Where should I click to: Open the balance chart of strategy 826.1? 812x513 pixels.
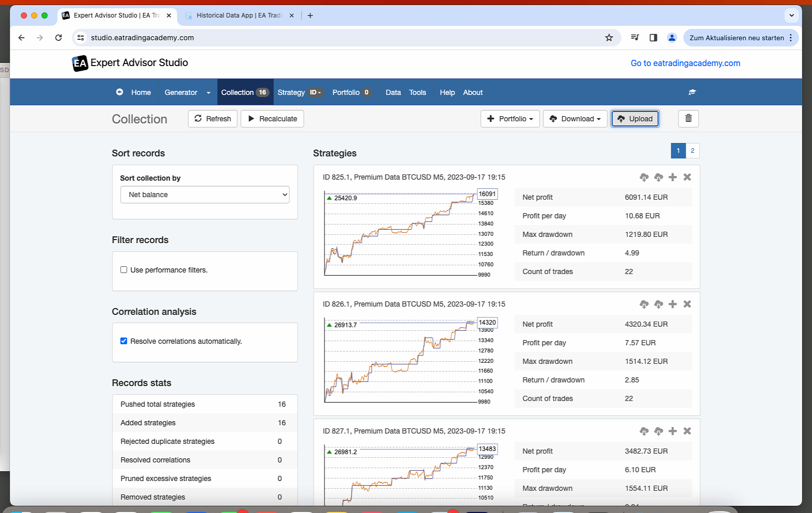[410, 360]
